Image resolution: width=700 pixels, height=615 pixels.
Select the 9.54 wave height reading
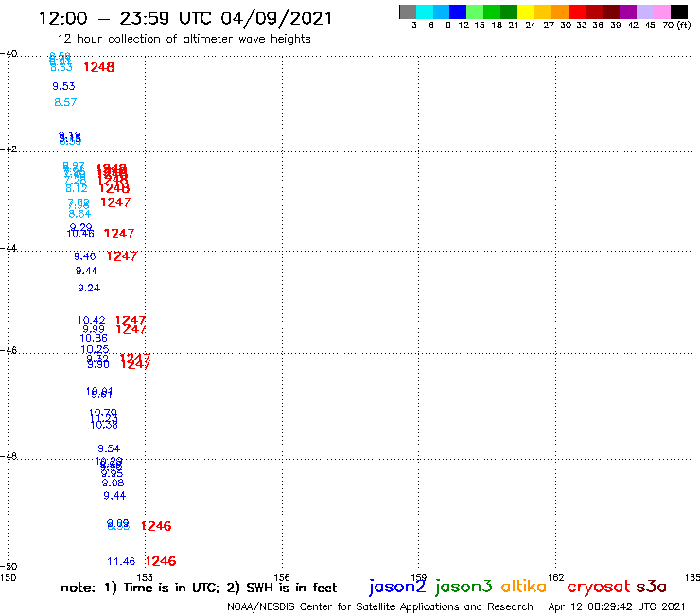(109, 448)
